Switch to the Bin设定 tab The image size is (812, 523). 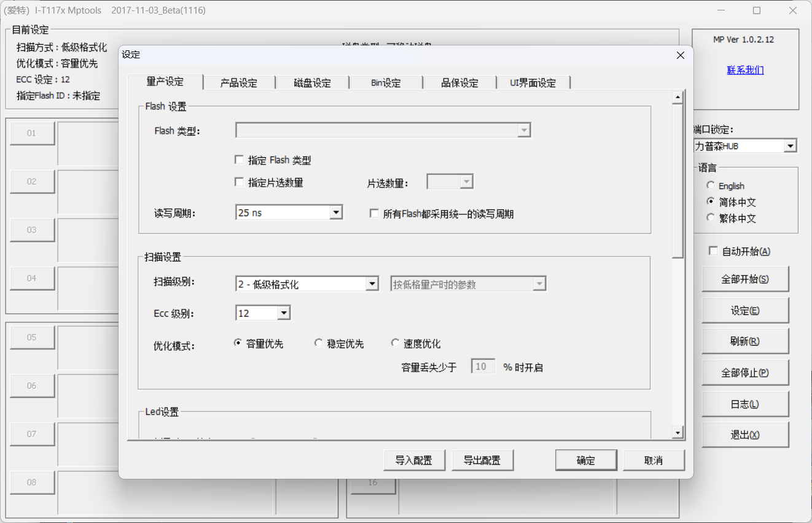pyautogui.click(x=385, y=82)
